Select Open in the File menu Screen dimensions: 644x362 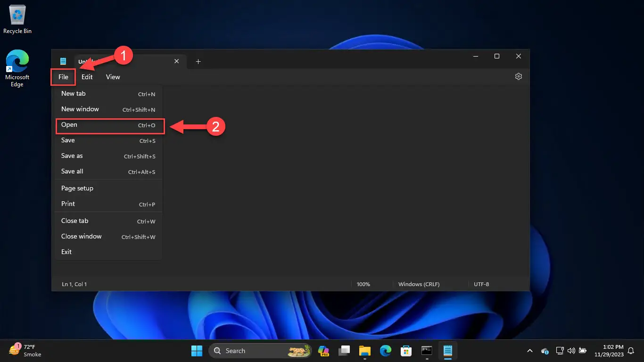[108, 125]
